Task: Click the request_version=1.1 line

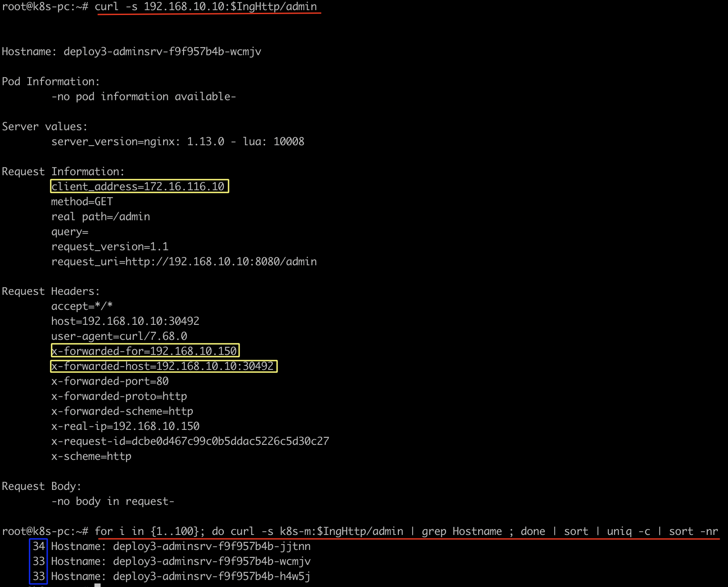Action: (110, 247)
